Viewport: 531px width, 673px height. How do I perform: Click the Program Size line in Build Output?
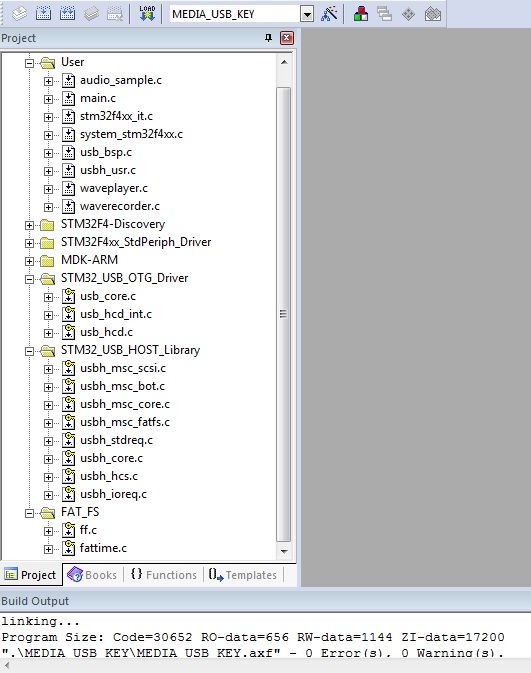click(253, 637)
